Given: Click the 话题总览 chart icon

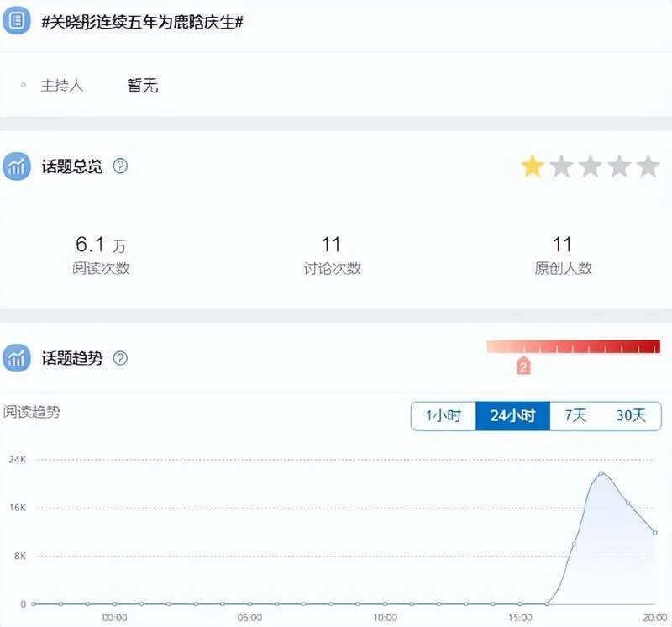Looking at the screenshot, I should (16, 166).
